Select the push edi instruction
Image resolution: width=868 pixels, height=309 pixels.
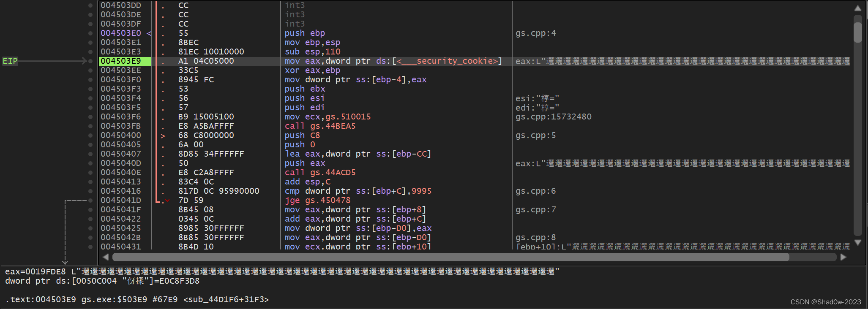pos(305,108)
